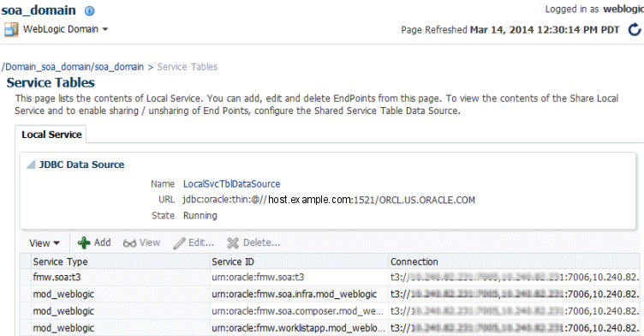Click the glasses View icon

pos(129,243)
